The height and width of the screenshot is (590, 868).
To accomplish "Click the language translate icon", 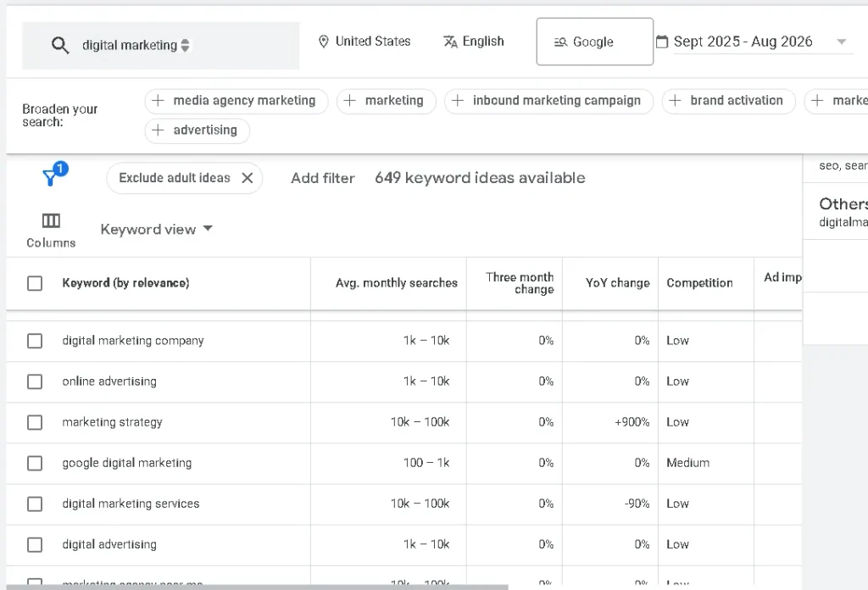I will point(450,42).
